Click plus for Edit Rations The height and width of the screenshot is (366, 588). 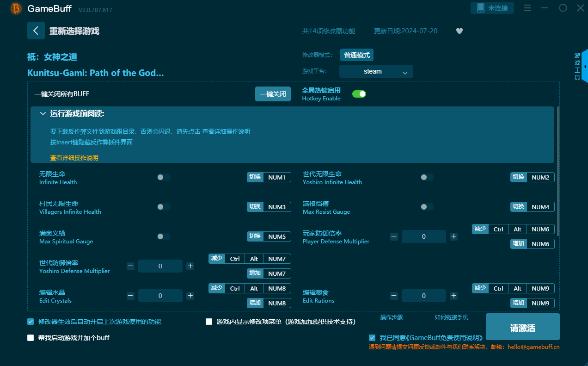click(454, 296)
